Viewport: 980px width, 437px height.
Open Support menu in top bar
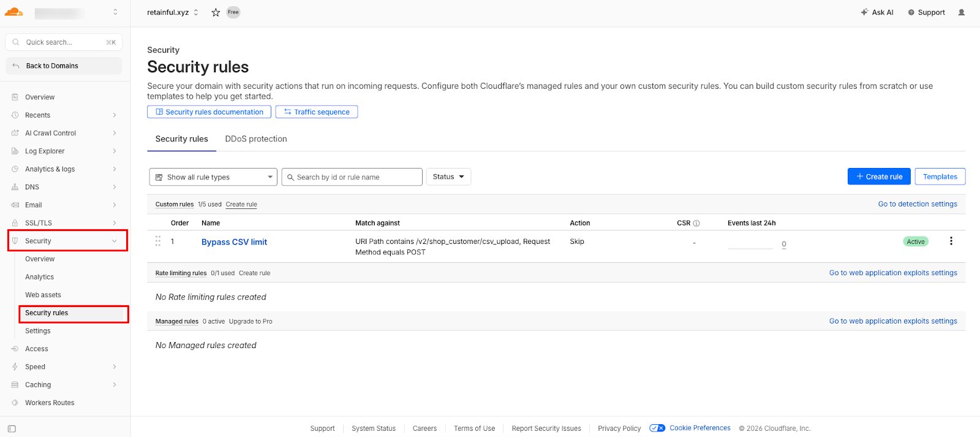pyautogui.click(x=926, y=12)
